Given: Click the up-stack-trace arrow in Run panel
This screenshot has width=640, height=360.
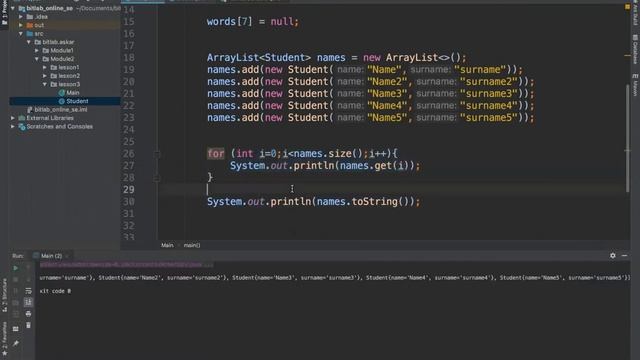Looking at the screenshot, I should [28, 268].
